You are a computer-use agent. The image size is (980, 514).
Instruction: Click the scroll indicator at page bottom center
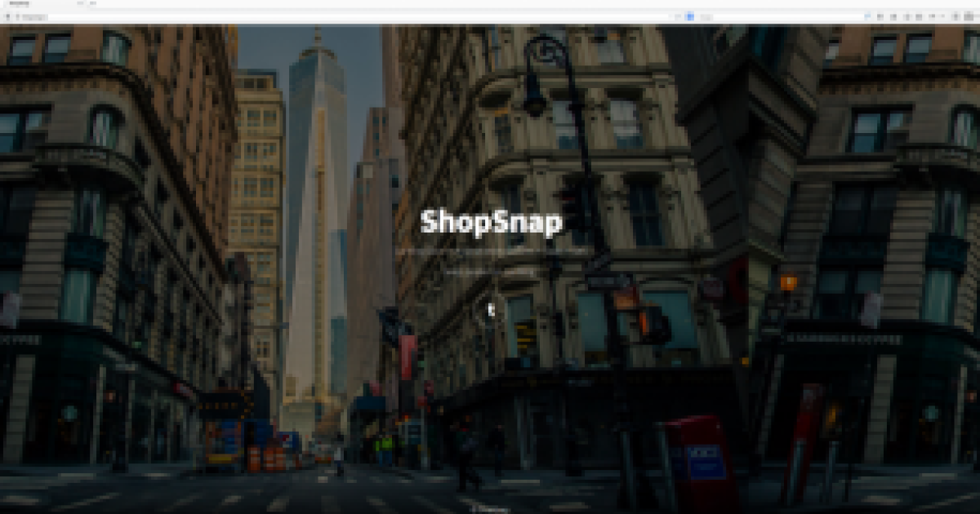click(491, 508)
